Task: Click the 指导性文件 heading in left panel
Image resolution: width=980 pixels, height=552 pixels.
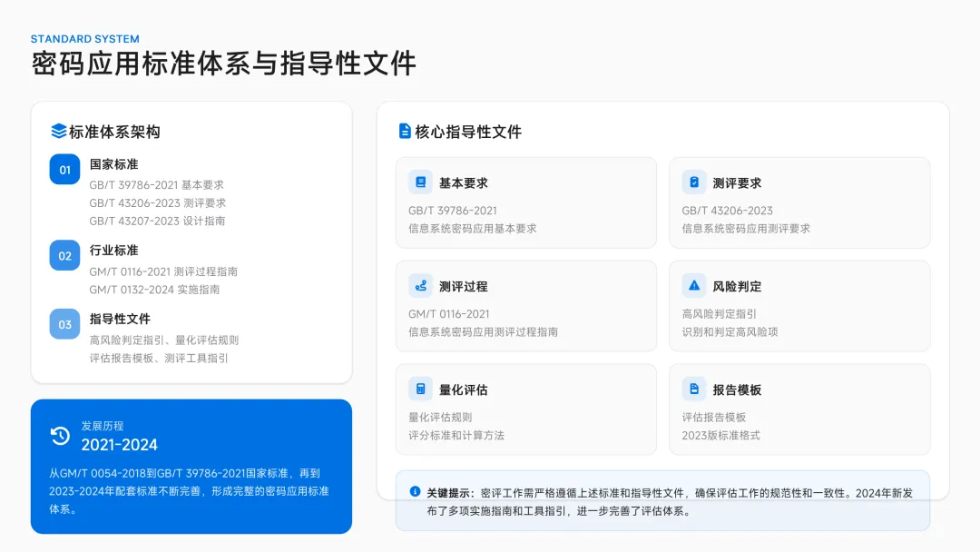Action: click(120, 319)
